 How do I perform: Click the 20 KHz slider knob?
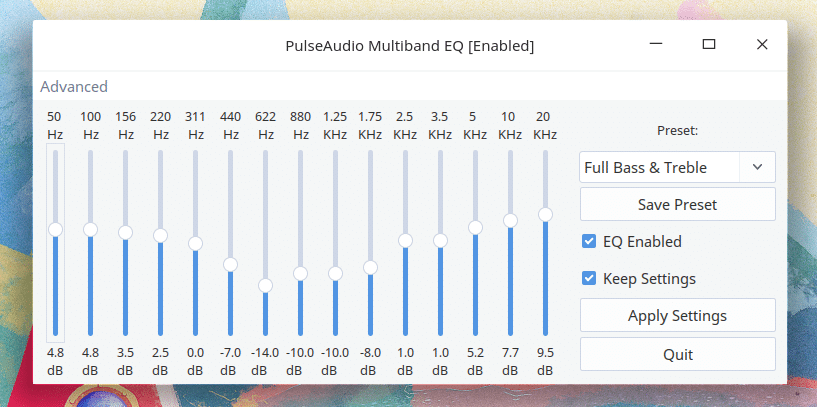click(546, 215)
